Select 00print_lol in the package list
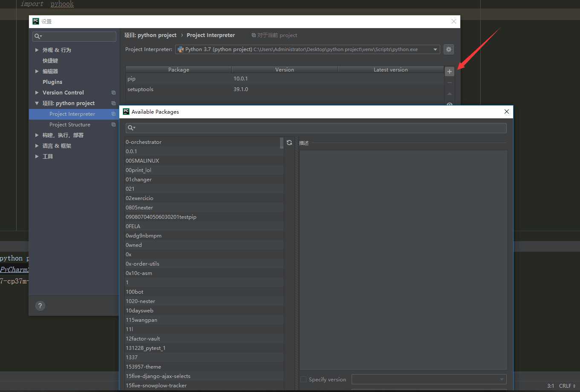The image size is (580, 392). (205, 170)
